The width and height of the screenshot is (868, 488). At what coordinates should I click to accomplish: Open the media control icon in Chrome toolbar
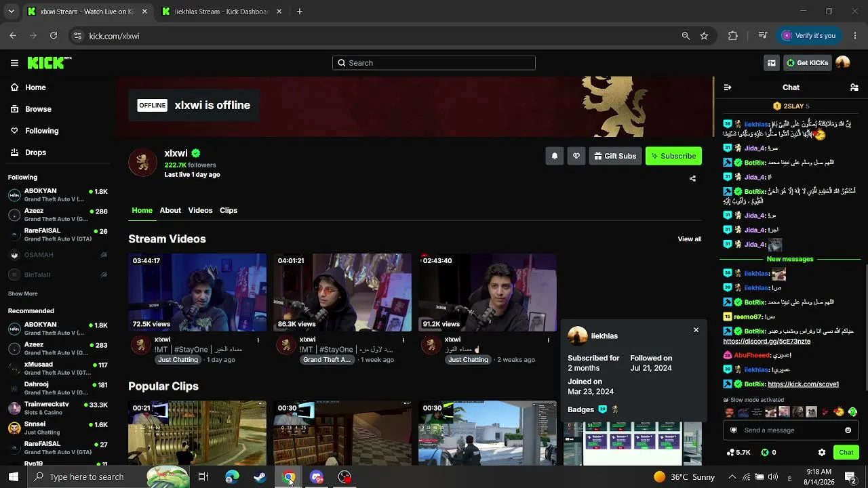tap(763, 36)
